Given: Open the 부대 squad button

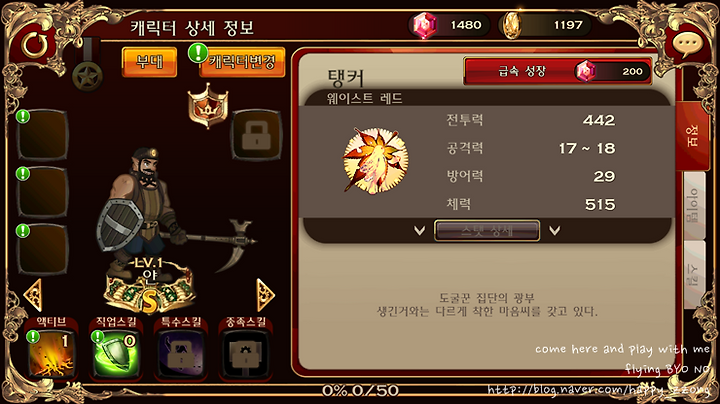Looking at the screenshot, I should tap(149, 62).
